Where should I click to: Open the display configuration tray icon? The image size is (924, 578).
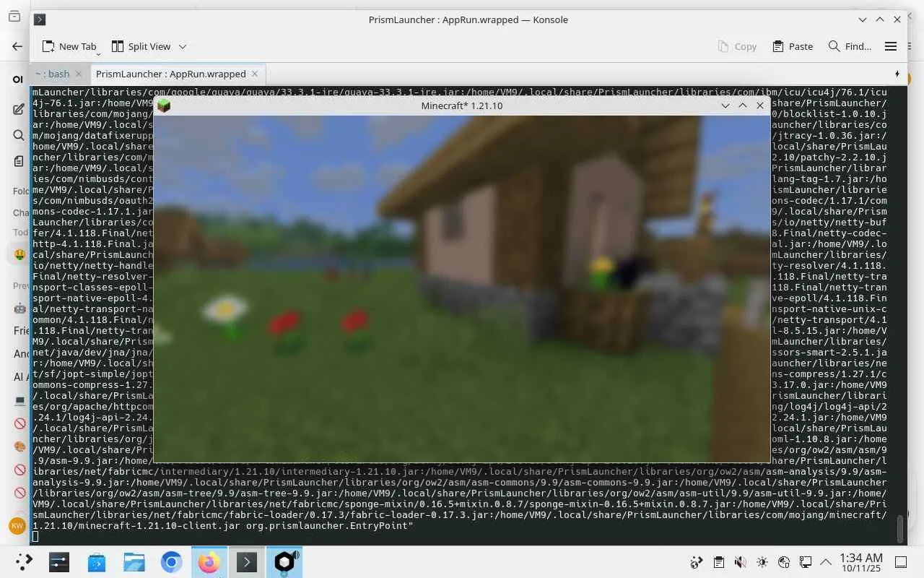coord(806,562)
